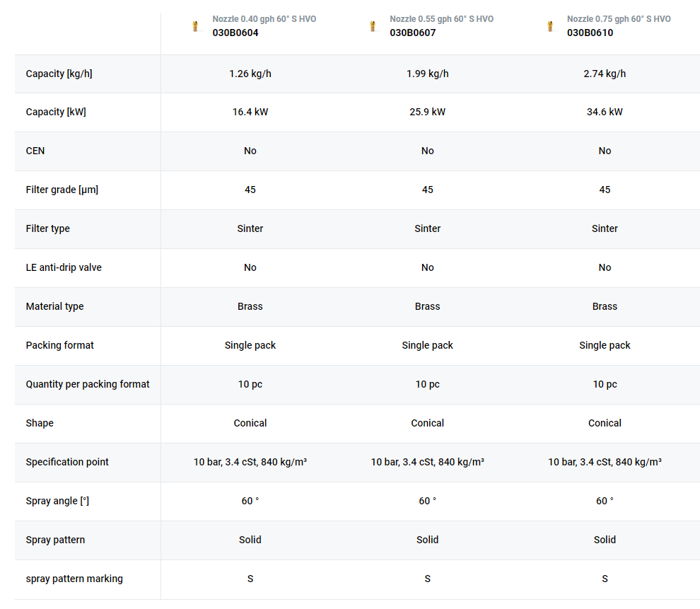Click the 1.26 kg/h capacity value
This screenshot has width=700, height=609.
click(x=250, y=74)
